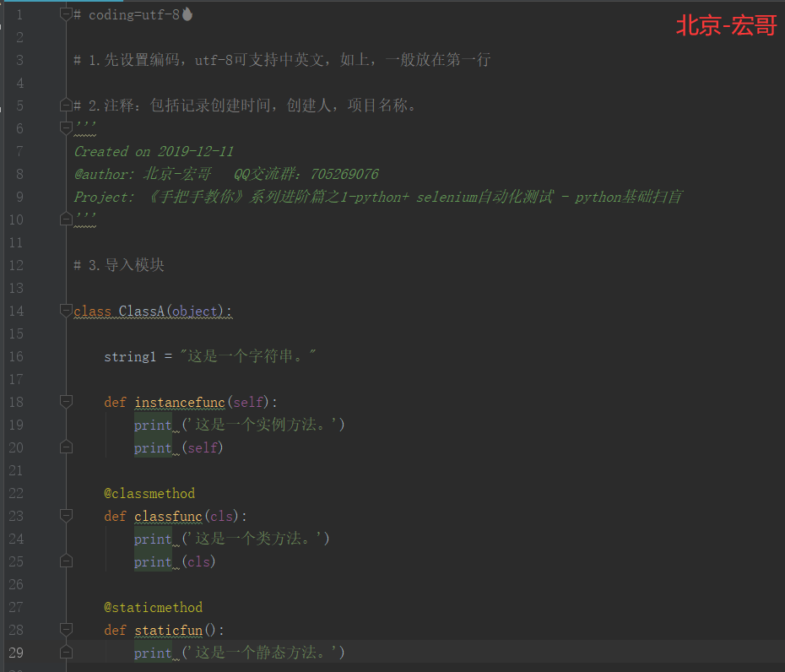Collapse the classfunc method fold icon

[66, 516]
